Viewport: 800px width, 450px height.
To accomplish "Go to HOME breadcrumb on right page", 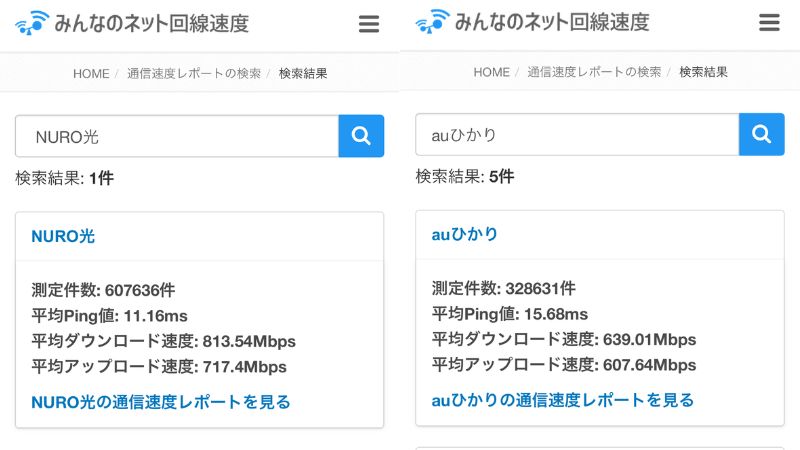I will [491, 72].
